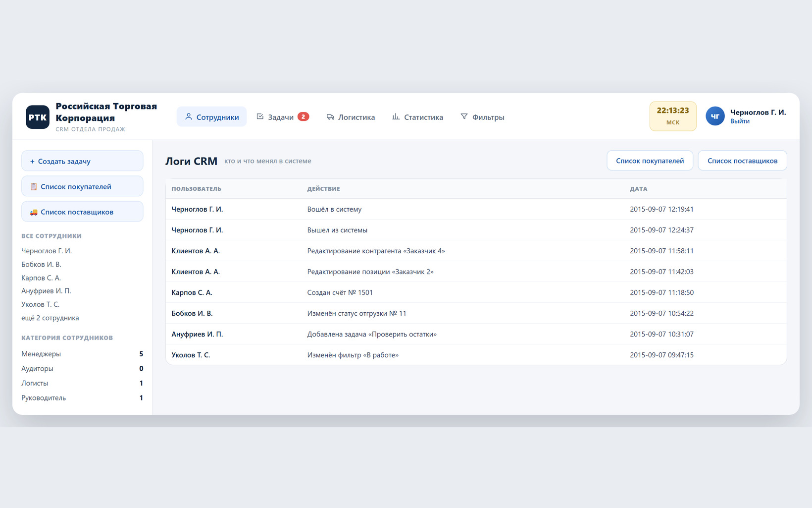Click the ЧГ user avatar
Viewport: 812px width, 508px height.
click(715, 116)
